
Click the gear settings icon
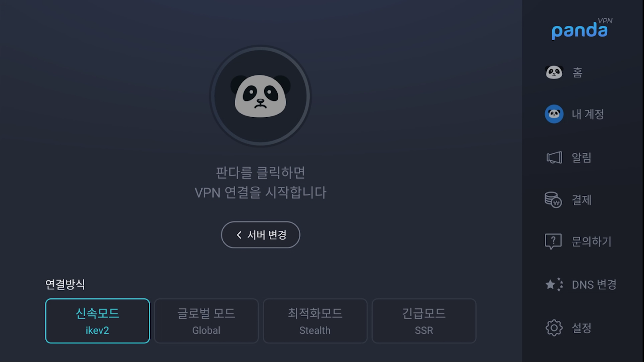(x=554, y=328)
